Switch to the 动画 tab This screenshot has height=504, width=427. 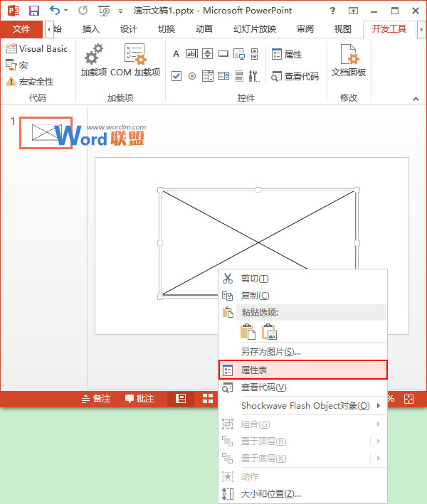[204, 29]
